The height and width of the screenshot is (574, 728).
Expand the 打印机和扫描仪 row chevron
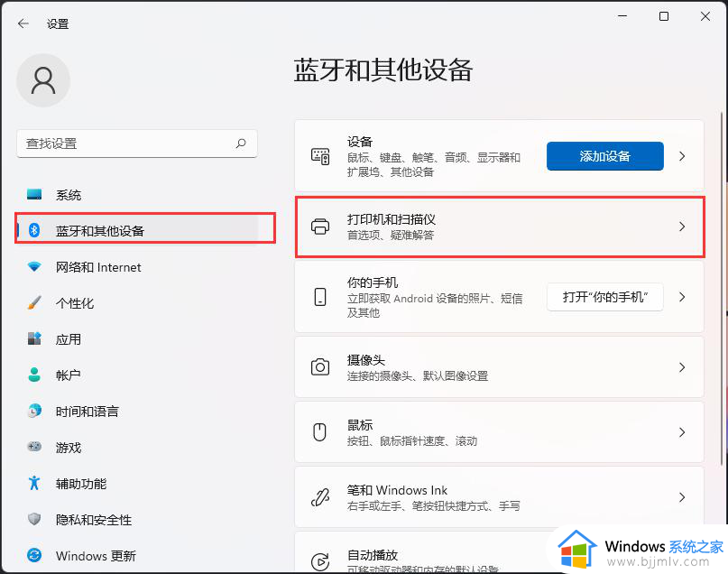click(682, 227)
